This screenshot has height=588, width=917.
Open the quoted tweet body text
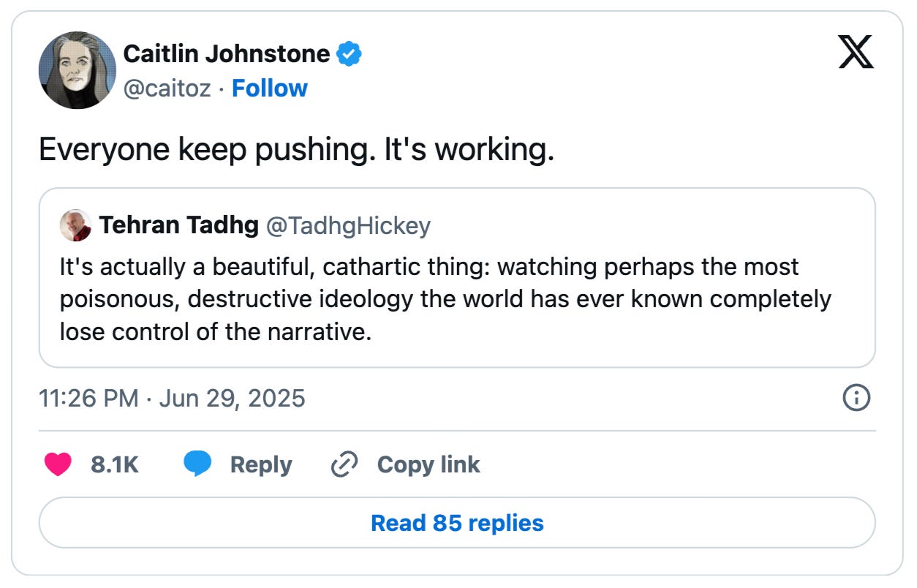[x=445, y=299]
